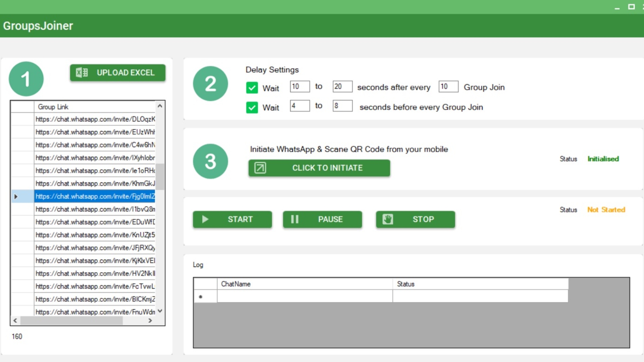Click the CLICK TO INITIATE button

[319, 168]
